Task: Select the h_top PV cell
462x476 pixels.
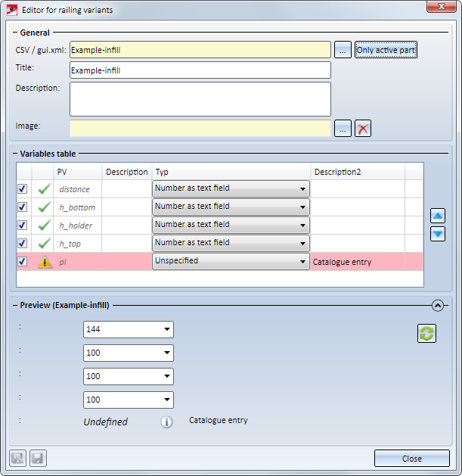Action: click(x=78, y=244)
